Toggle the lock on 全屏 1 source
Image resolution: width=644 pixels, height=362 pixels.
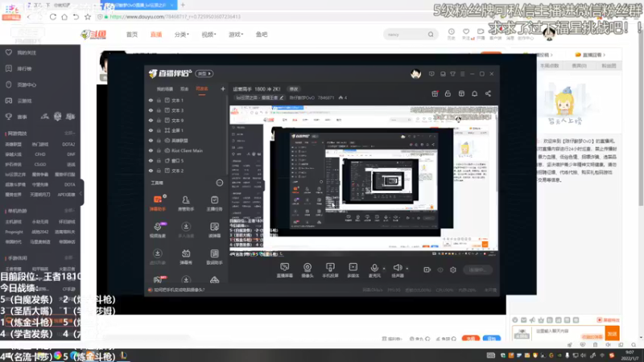click(x=159, y=130)
